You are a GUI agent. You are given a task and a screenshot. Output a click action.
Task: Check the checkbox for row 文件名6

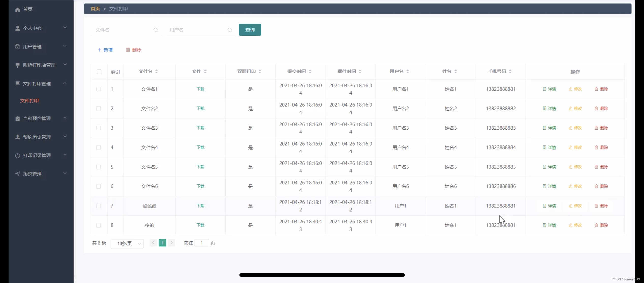98,186
